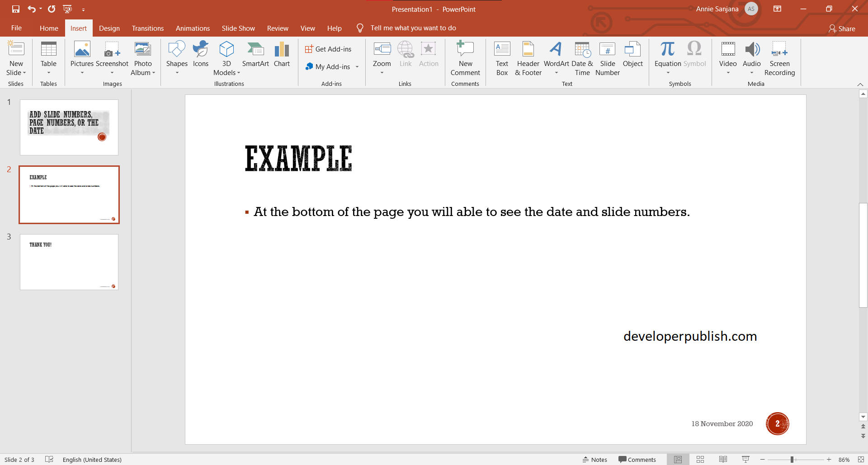Screen dimensions: 868x465
Task: Start a Screen Recording
Action: coord(779,58)
